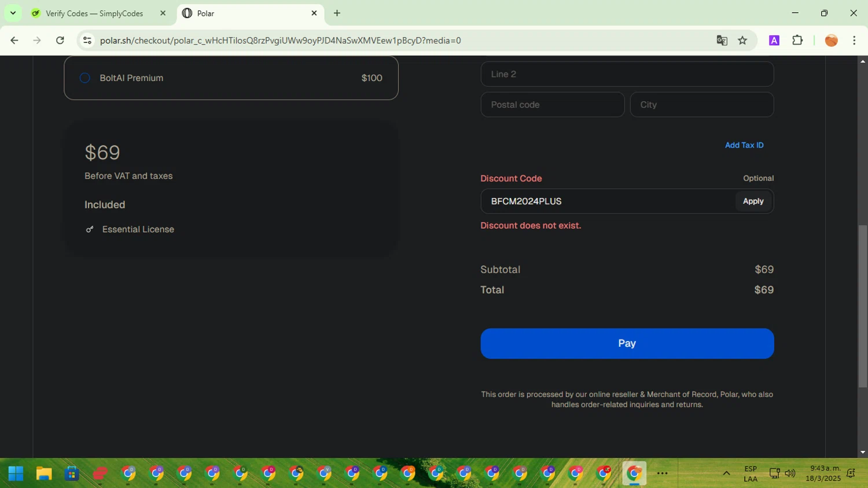Open a new browser tab
The height and width of the screenshot is (488, 868).
tap(337, 13)
